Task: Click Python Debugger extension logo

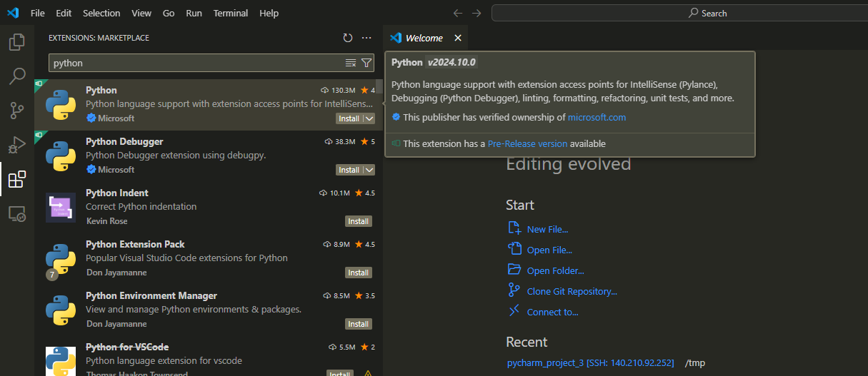Action: point(61,156)
